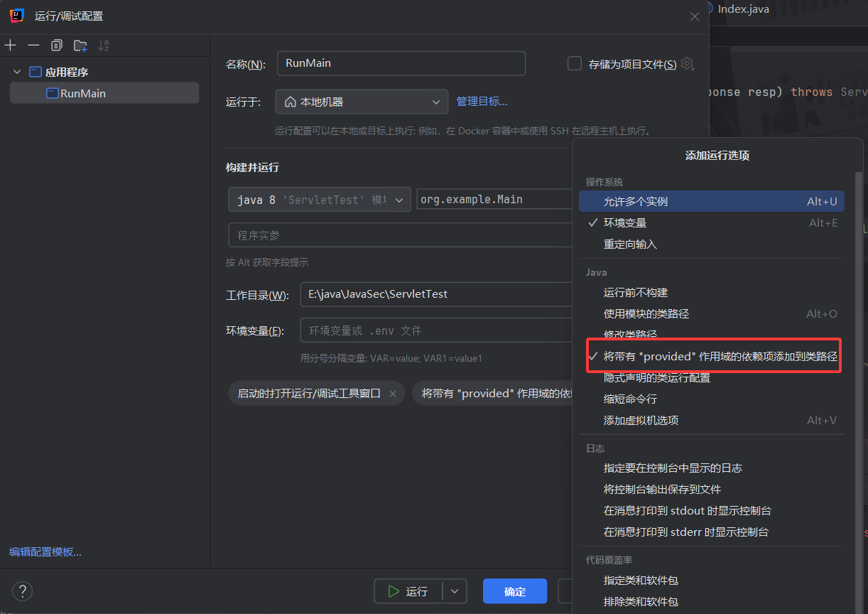
Task: Click the new folder icon in toolbar
Action: [x=80, y=45]
